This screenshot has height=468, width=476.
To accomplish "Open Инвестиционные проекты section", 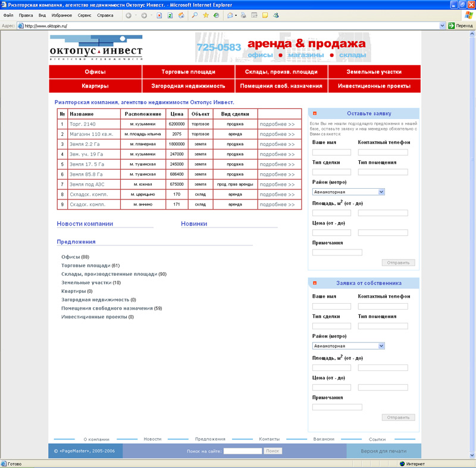I will click(x=374, y=86).
